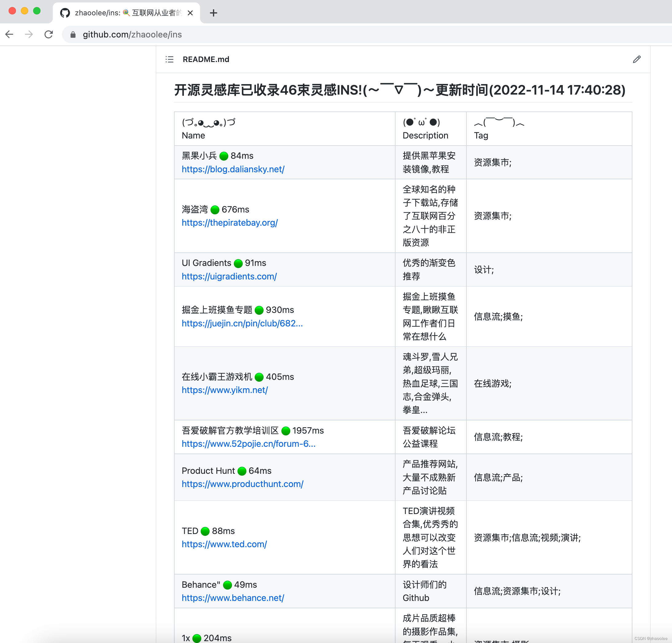Viewport: 672px width, 643px height.
Task: Click green status dot beside Product Hunt
Action: [x=242, y=471]
